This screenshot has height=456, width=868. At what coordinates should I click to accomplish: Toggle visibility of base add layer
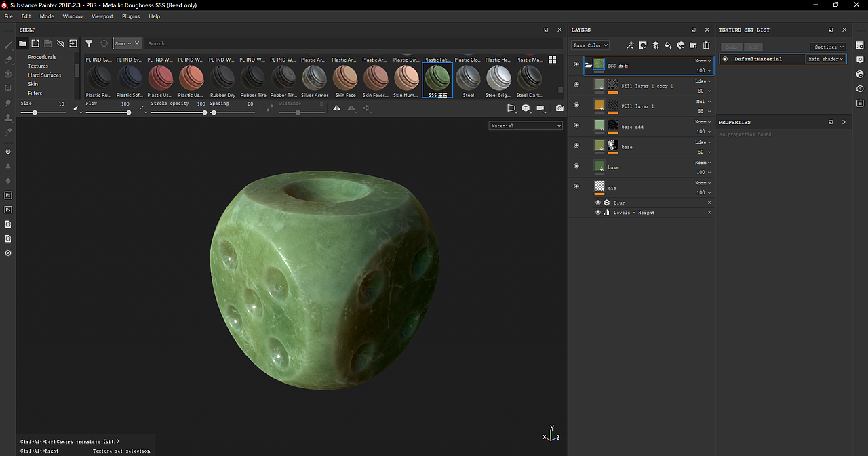coord(576,125)
